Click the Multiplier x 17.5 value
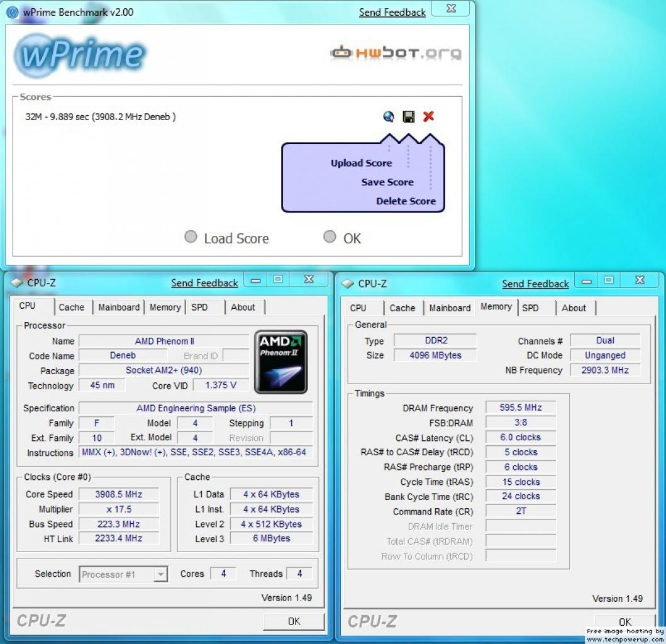The height and width of the screenshot is (644, 666). pyautogui.click(x=118, y=509)
